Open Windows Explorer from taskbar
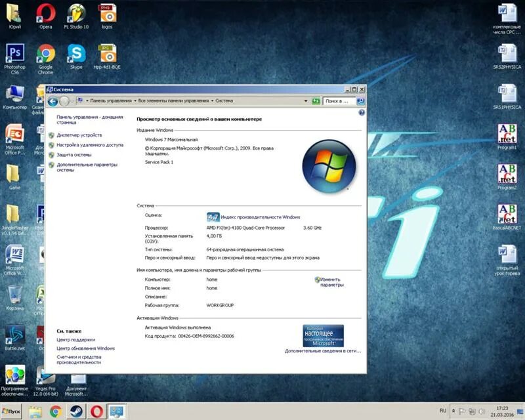 pos(35,411)
